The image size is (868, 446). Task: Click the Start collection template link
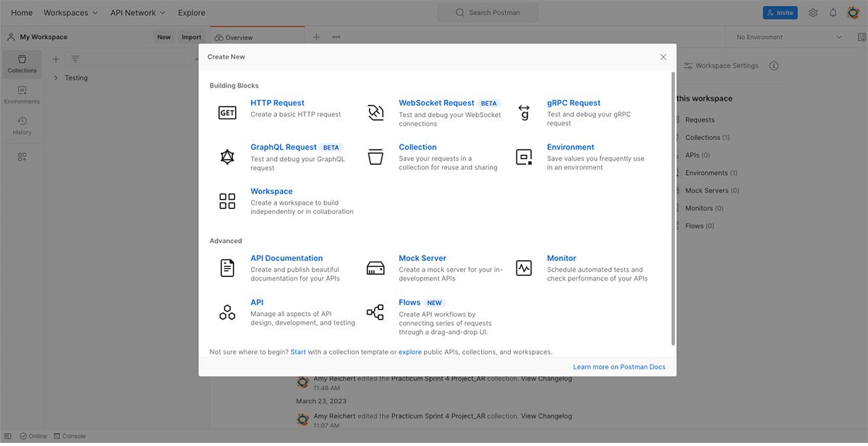point(298,352)
